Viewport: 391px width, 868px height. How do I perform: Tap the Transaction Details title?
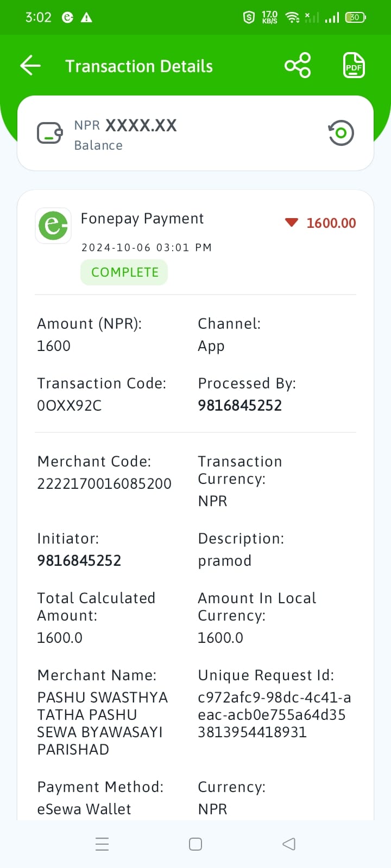139,66
